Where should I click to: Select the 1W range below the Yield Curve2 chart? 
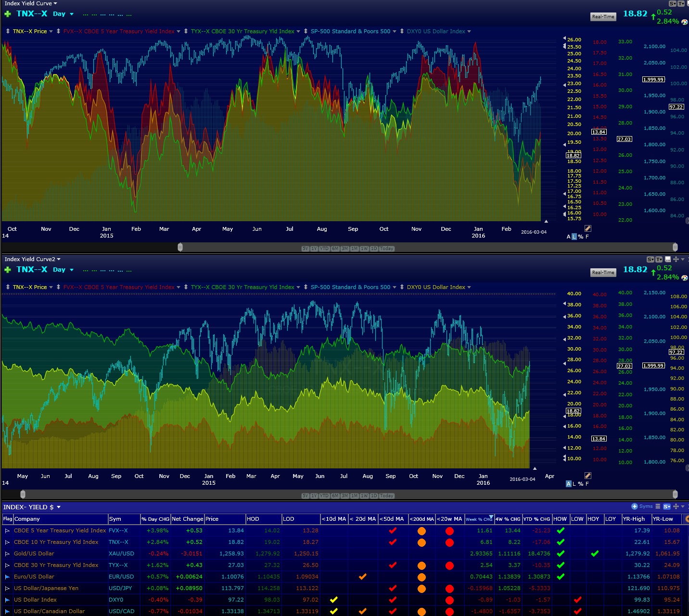(x=364, y=496)
